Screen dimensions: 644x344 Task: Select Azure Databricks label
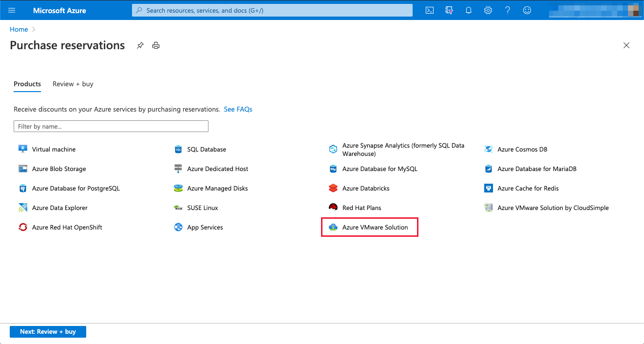[366, 188]
